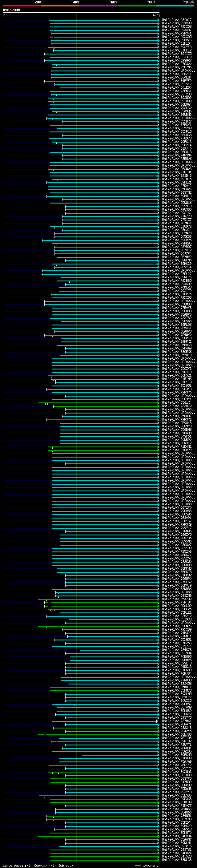Click label UniRef100_B9HFX2
This screenshot has width=197, height=868.
click(x=177, y=342)
